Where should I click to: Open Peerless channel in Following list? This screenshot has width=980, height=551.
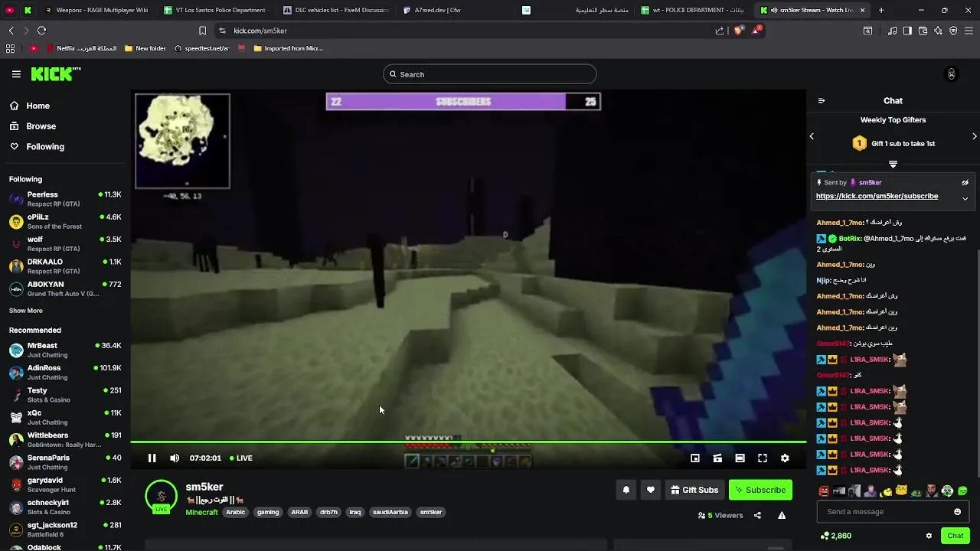point(65,198)
